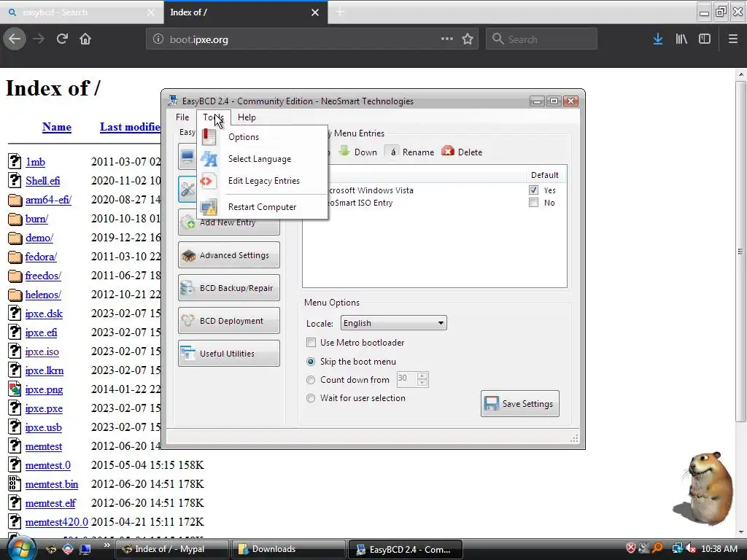This screenshot has height=560, width=747.
Task: Click the Add New Entry button
Action: click(228, 223)
